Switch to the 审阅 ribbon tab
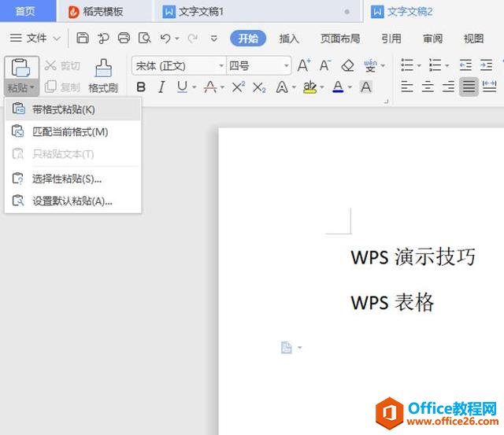Viewport: 504px width, 435px height. tap(432, 39)
